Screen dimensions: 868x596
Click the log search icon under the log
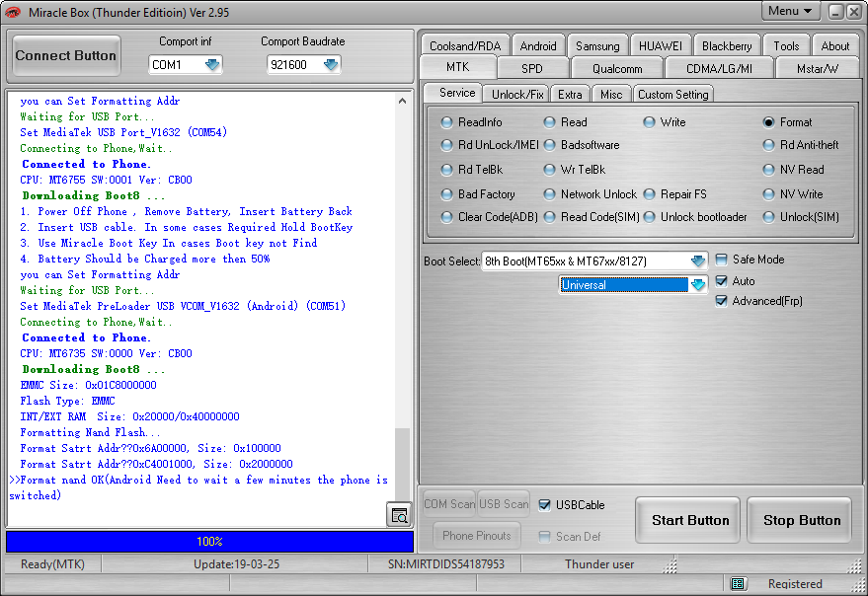399,515
